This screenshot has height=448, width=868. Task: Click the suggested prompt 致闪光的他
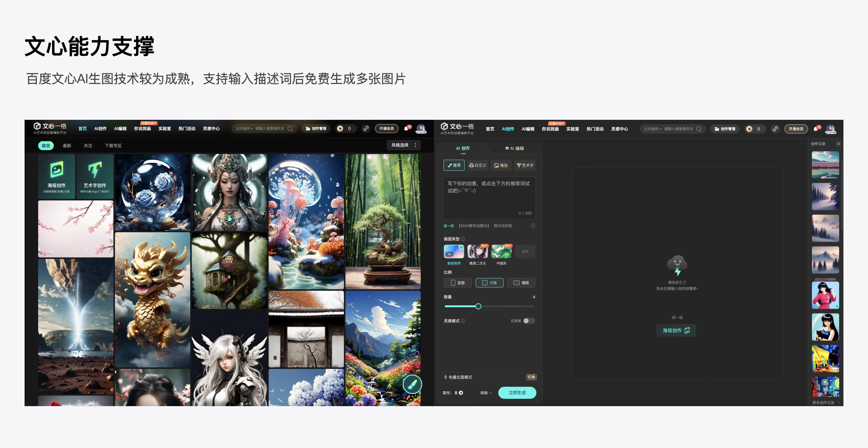pos(503,226)
